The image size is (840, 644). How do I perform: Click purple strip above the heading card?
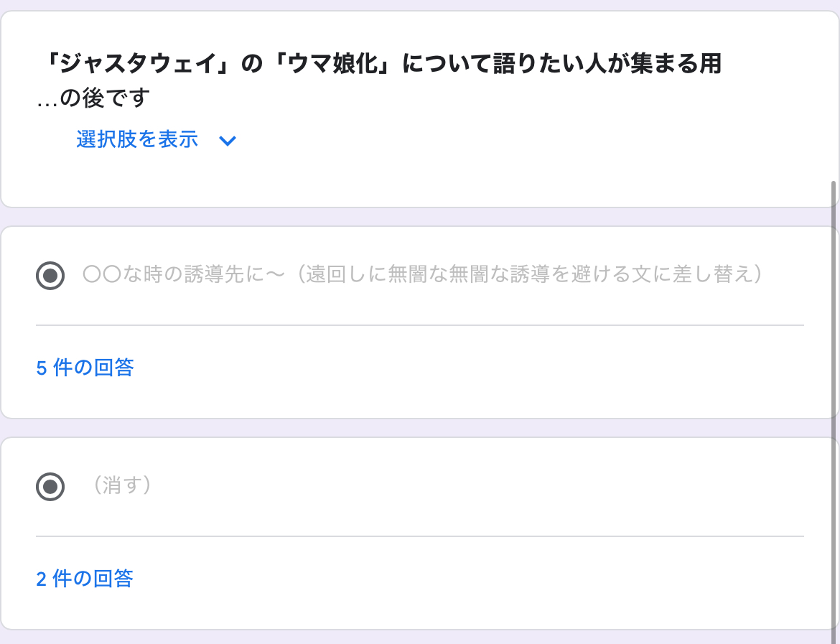click(416, 5)
